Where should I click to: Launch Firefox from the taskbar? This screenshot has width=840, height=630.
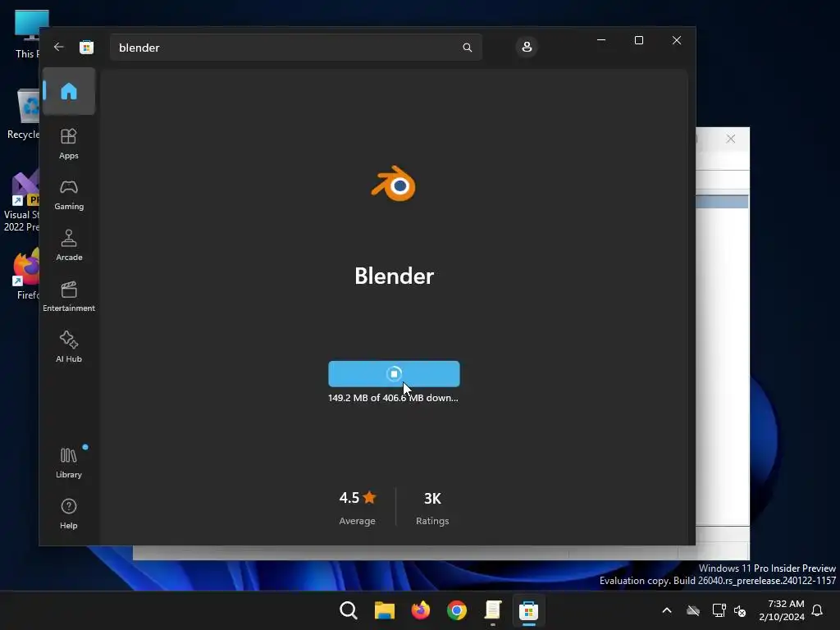pos(421,610)
